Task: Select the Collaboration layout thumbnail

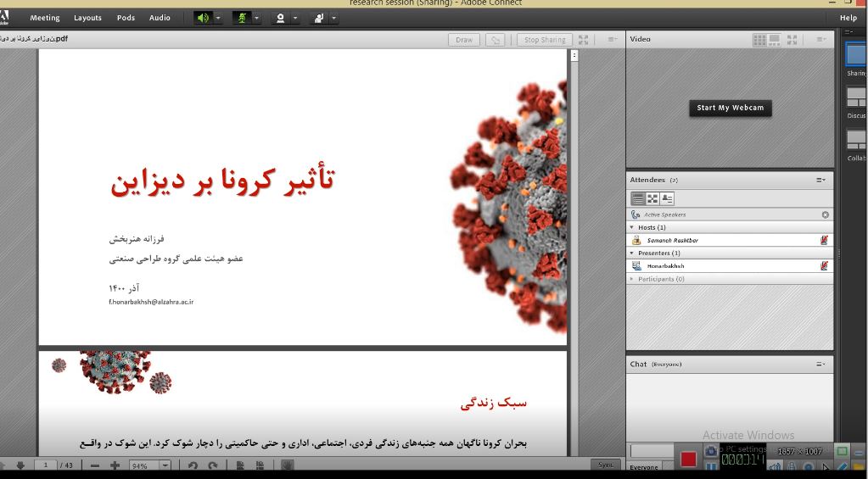Action: [856, 141]
